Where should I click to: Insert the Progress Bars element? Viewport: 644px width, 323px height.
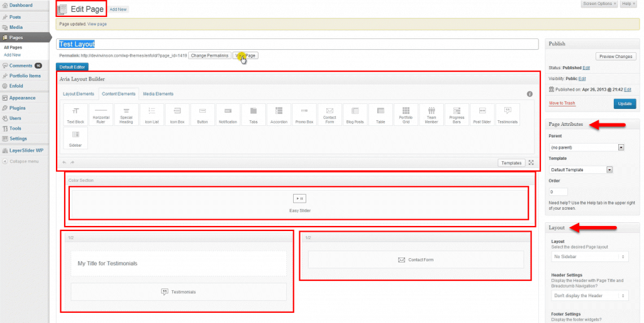pyautogui.click(x=457, y=115)
